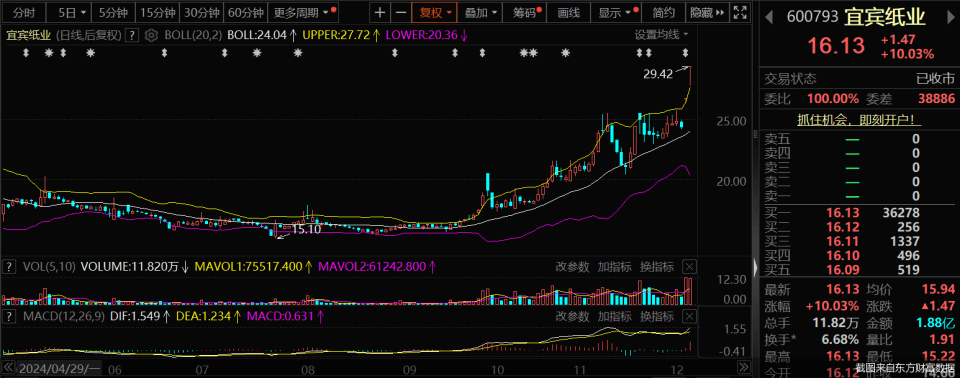Open help icon for VOL indicator

click(9, 266)
